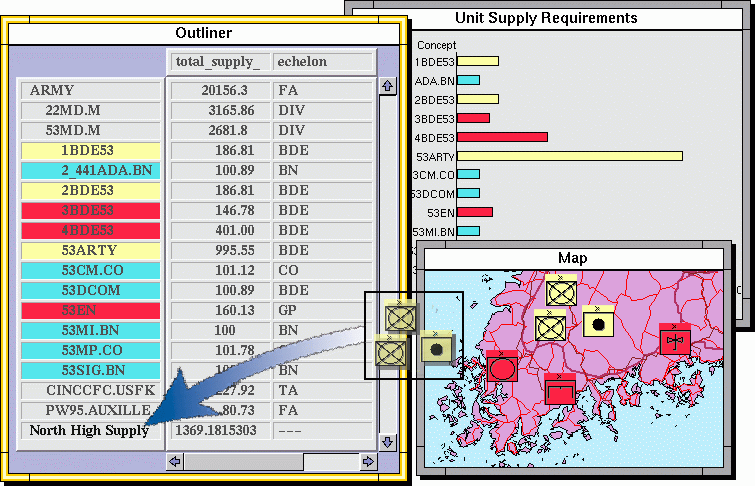Select the red 3BDE53 row in the Outliner
The image size is (755, 486).
(90, 211)
